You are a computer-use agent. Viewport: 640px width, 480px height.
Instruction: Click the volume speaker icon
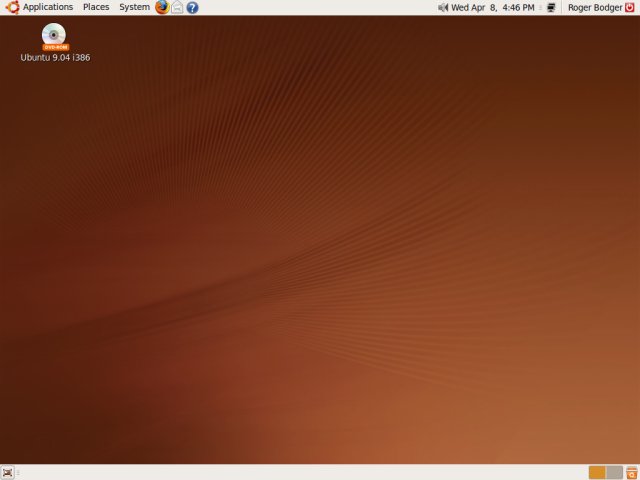tap(442, 7)
